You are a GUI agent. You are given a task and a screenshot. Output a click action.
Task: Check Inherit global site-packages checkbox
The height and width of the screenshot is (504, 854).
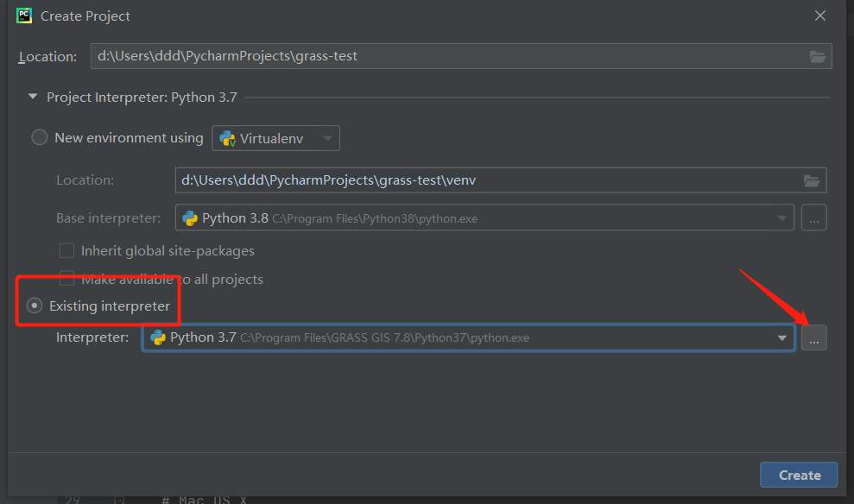66,250
